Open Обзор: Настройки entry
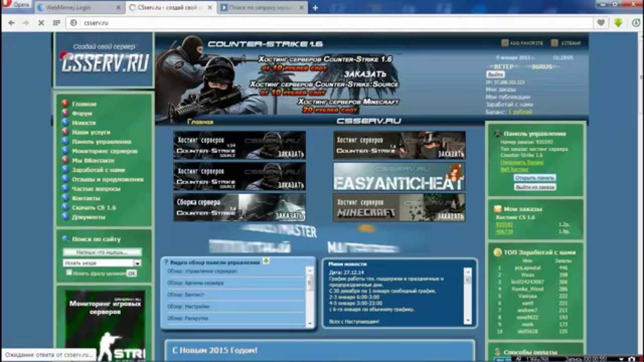 [x=188, y=306]
